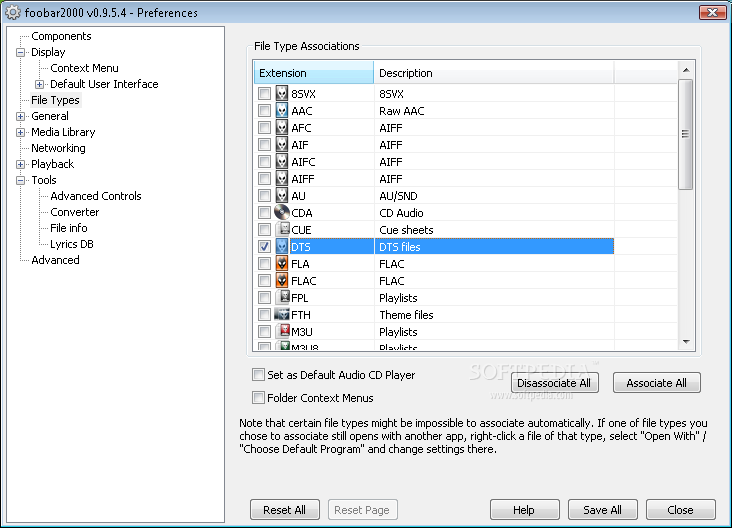Viewport: 732px width, 528px height.
Task: Click the file list scroll down arrow
Action: click(x=685, y=342)
